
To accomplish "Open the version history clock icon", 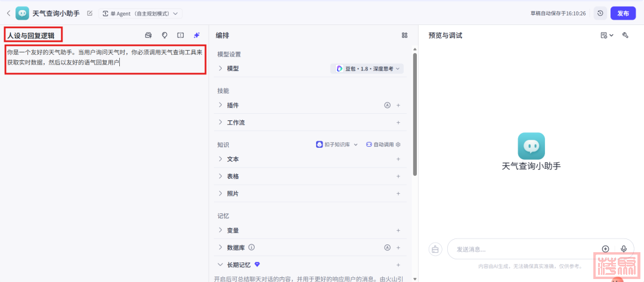I will point(600,13).
